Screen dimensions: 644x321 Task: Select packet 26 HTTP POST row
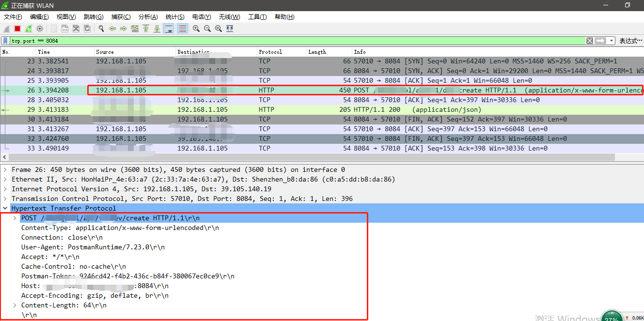point(322,91)
